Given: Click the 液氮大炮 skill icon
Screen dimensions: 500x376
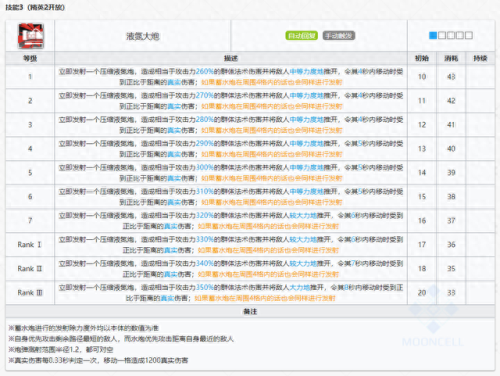Looking at the screenshot, I should [31, 36].
